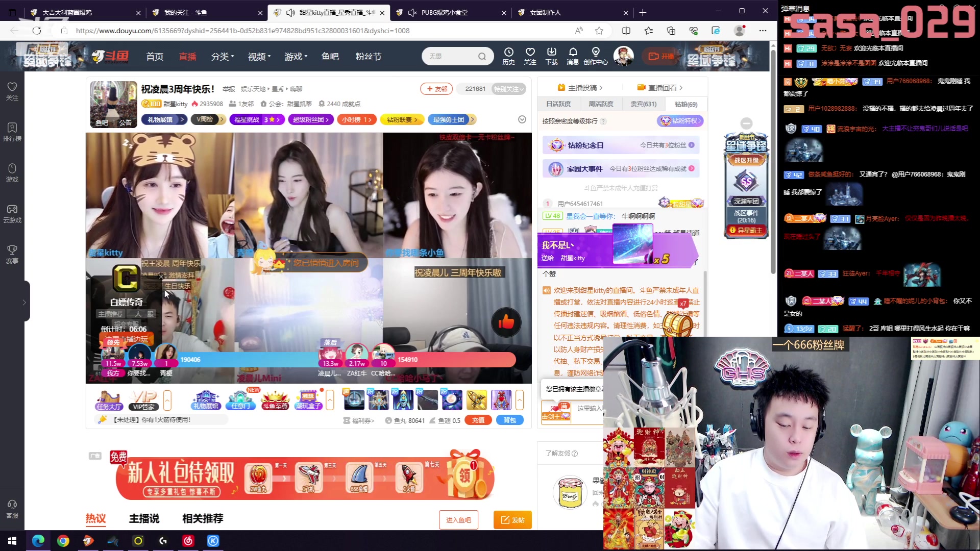Select the 相关推荐 tab

coord(203,518)
